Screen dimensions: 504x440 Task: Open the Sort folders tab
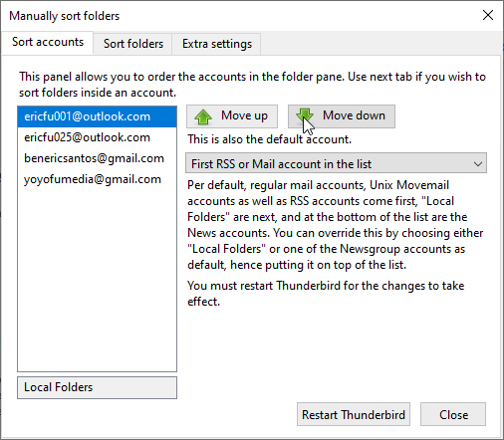[133, 44]
